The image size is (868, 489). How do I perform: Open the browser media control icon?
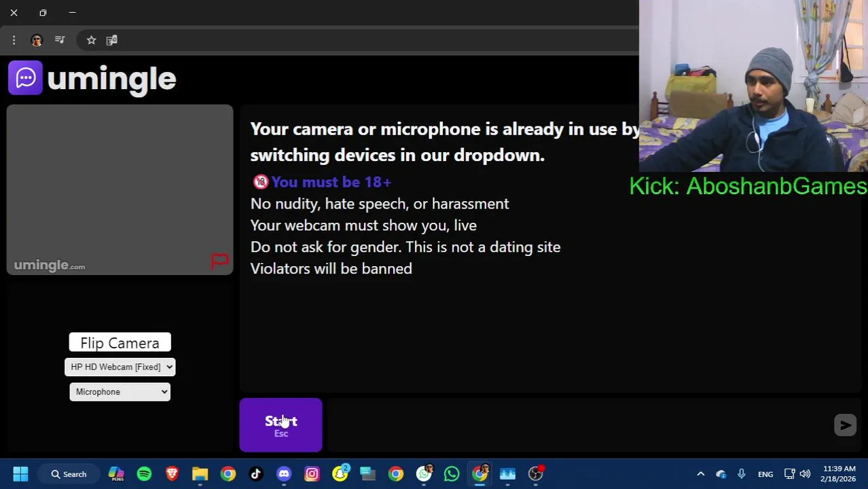pos(60,40)
